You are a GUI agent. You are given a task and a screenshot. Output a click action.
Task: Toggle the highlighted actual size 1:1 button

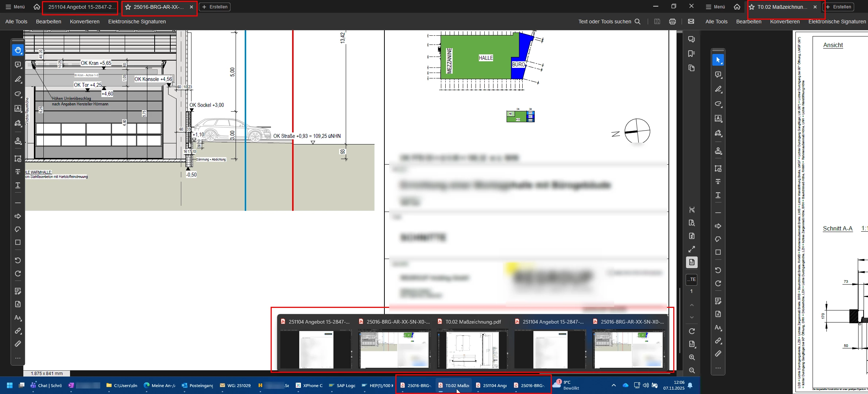click(x=692, y=262)
